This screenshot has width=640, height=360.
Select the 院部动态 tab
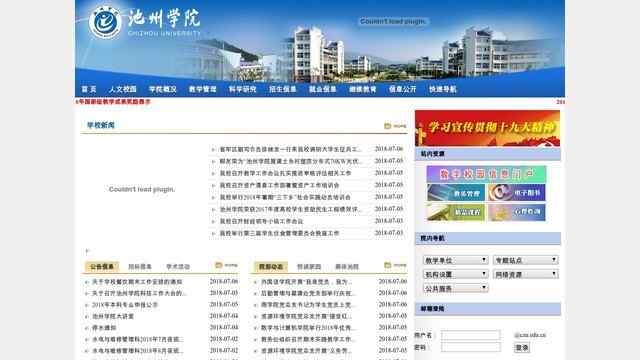coord(271,267)
